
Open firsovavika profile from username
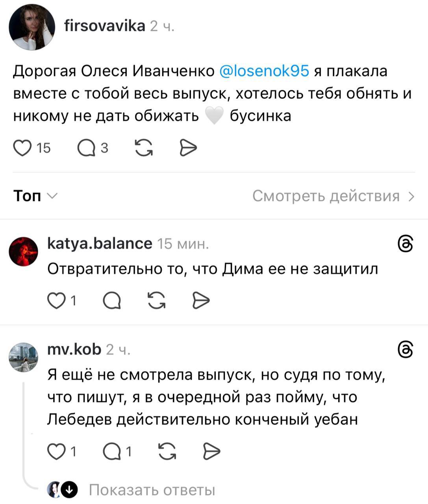pyautogui.click(x=105, y=26)
